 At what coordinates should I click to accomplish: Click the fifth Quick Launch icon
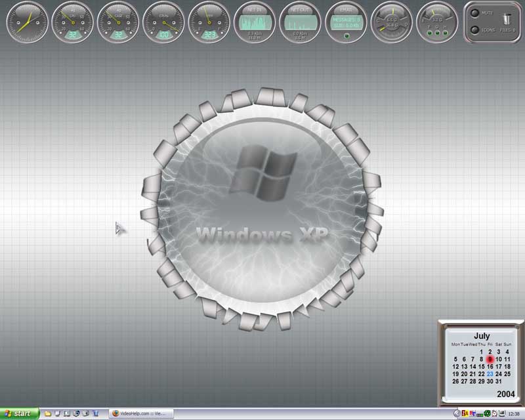(x=86, y=413)
